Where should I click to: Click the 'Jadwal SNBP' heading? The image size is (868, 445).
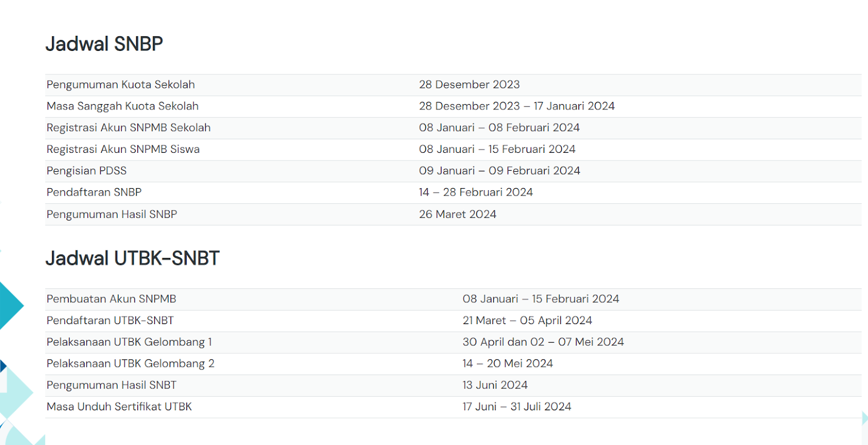pyautogui.click(x=104, y=44)
